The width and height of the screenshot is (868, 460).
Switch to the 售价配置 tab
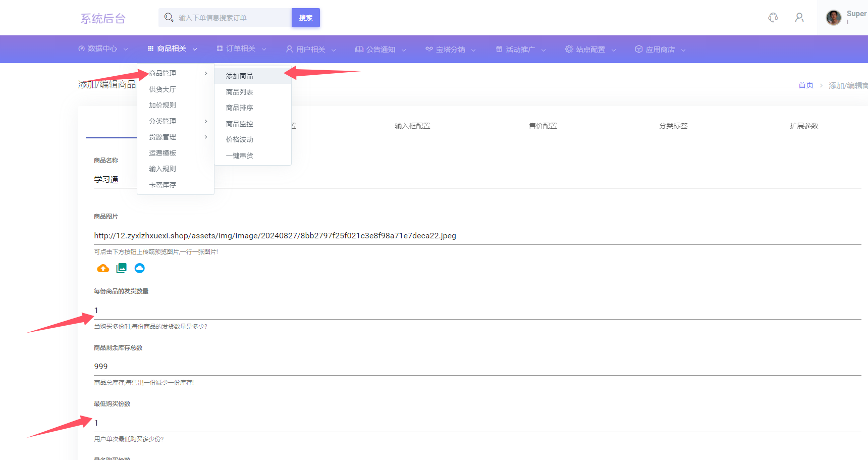pyautogui.click(x=542, y=126)
